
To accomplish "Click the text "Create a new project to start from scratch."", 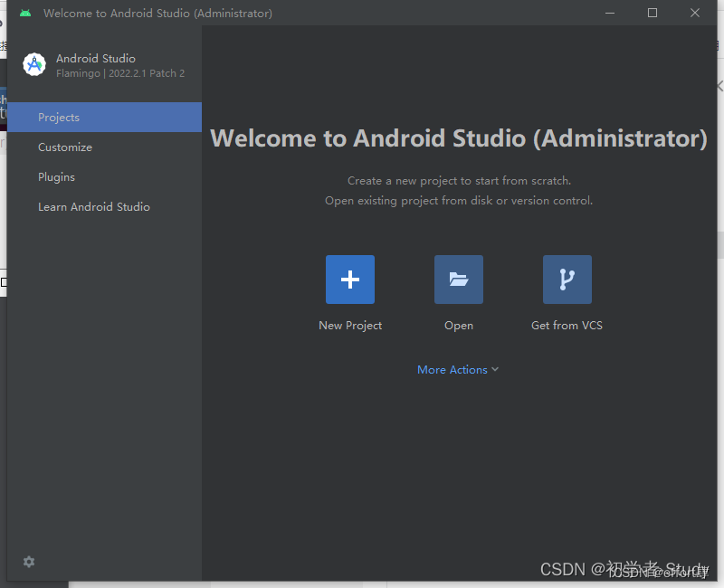I will pos(459,180).
